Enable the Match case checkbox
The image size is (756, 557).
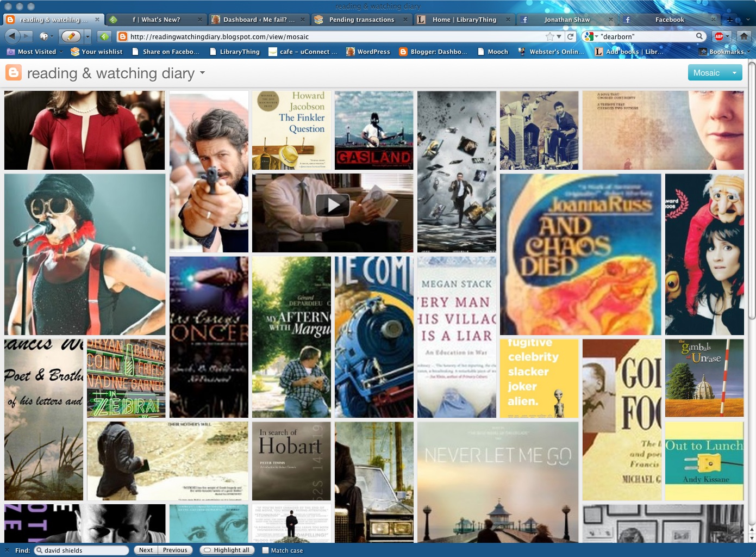[x=265, y=550]
